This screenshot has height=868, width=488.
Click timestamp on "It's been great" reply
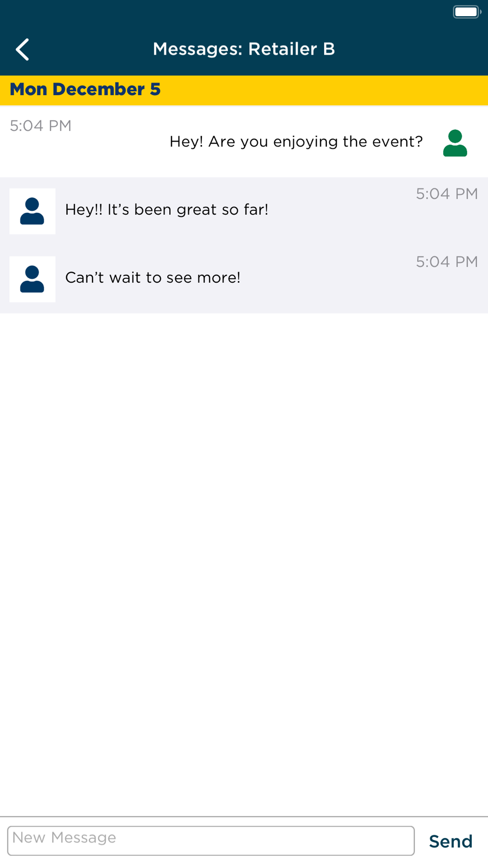point(447,194)
